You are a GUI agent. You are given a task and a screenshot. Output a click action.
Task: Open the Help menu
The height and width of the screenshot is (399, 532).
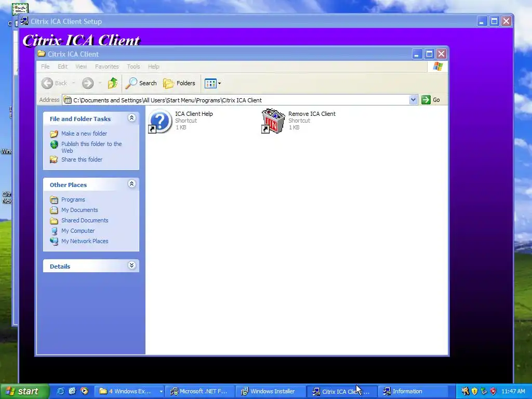click(x=153, y=66)
